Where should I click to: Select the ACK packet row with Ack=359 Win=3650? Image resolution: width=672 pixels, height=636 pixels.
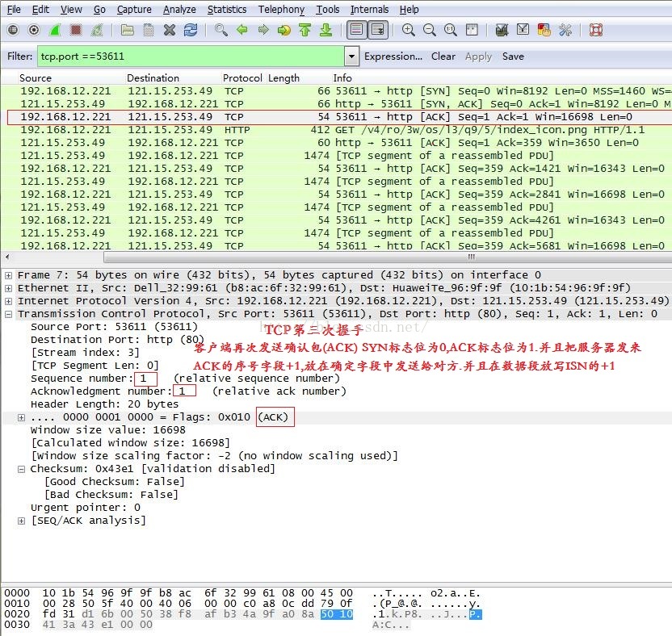tap(337, 143)
